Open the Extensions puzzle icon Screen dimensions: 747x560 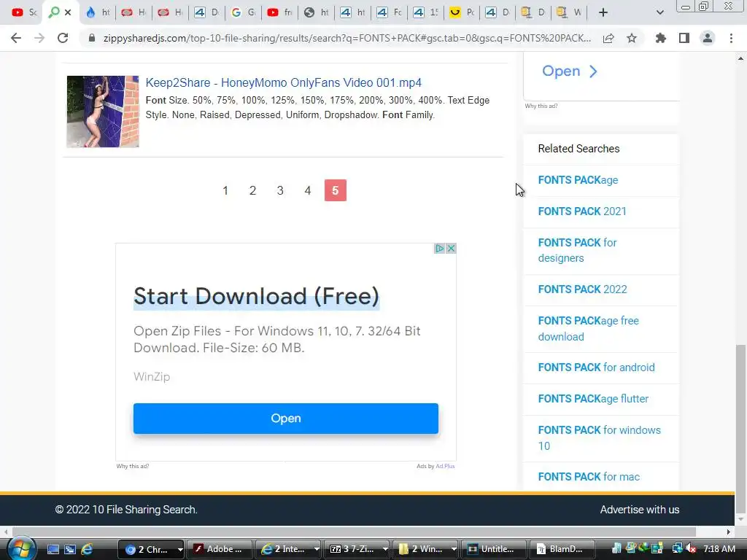660,38
